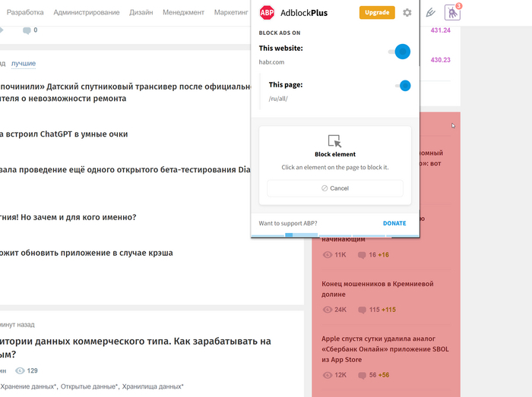Screen dimensions: 532x397
Task: Open article Но зачем и для кого именно
Action: 68,217
